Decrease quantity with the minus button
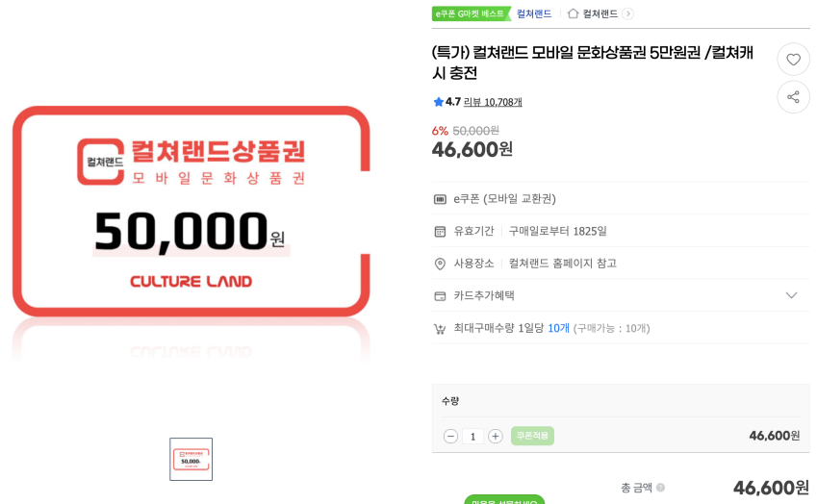 pyautogui.click(x=450, y=436)
